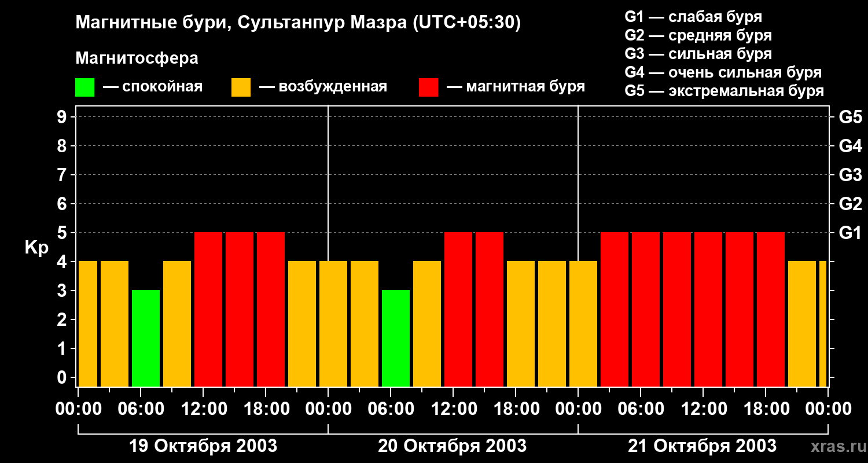Click the yellow bar at 09:00 on 20 October
The height and width of the screenshot is (463, 868).
click(x=427, y=324)
